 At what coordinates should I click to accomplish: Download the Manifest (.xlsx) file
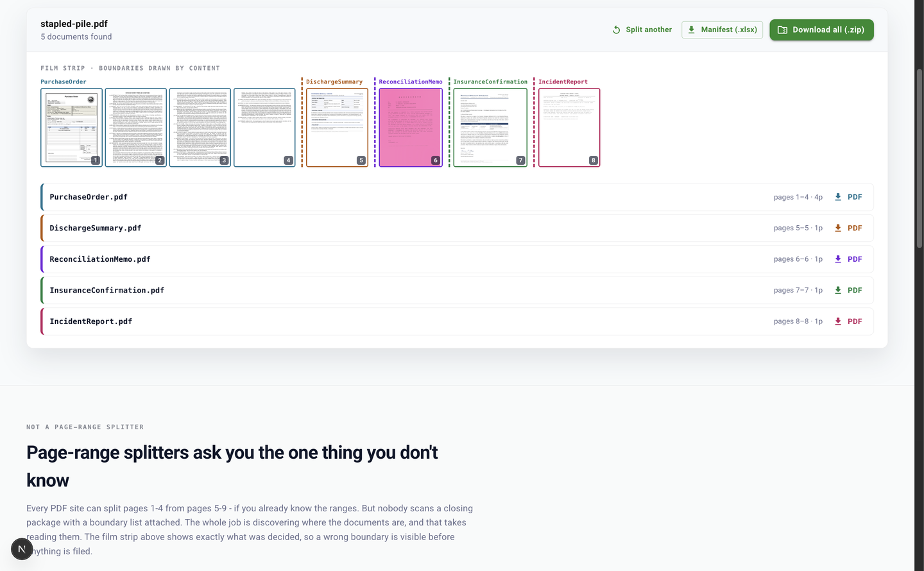[x=722, y=30]
